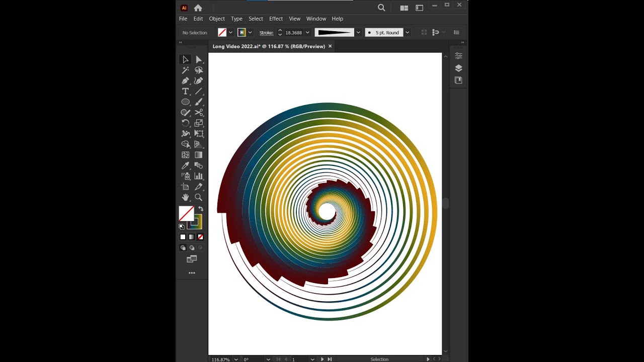Open the Type menu
This screenshot has width=644, height=362.
coord(236,19)
